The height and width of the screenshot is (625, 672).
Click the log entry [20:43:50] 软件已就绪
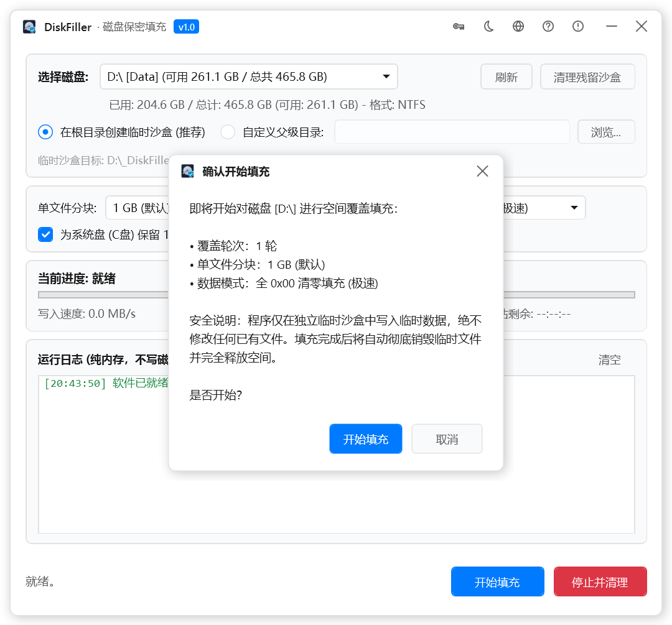tap(106, 383)
